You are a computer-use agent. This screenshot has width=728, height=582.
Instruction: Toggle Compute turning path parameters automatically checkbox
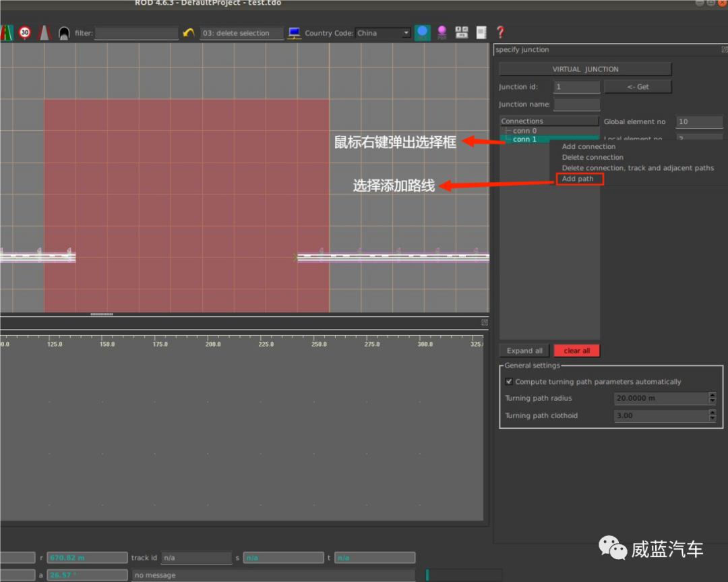[x=509, y=381]
